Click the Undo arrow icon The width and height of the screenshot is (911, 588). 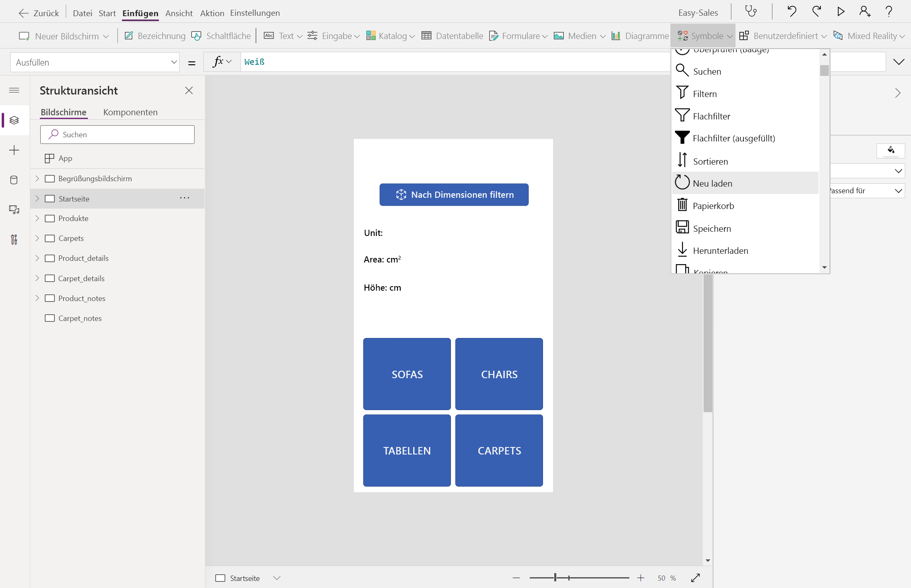click(x=791, y=12)
